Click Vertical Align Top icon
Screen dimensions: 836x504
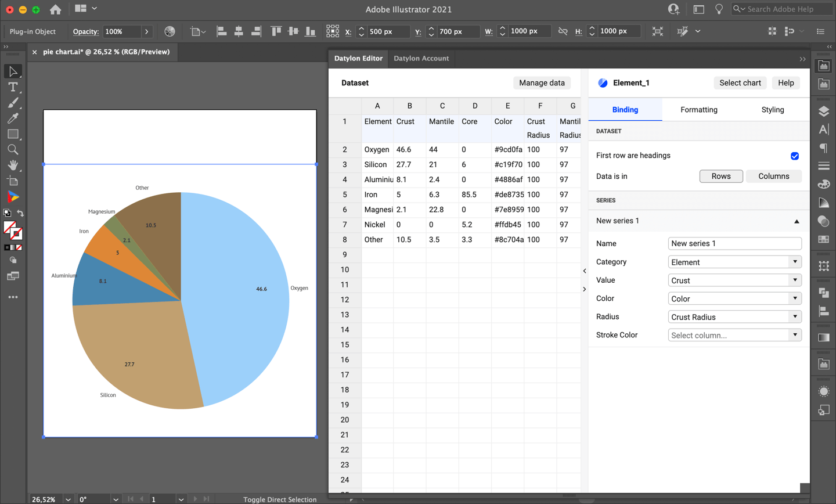click(x=276, y=31)
